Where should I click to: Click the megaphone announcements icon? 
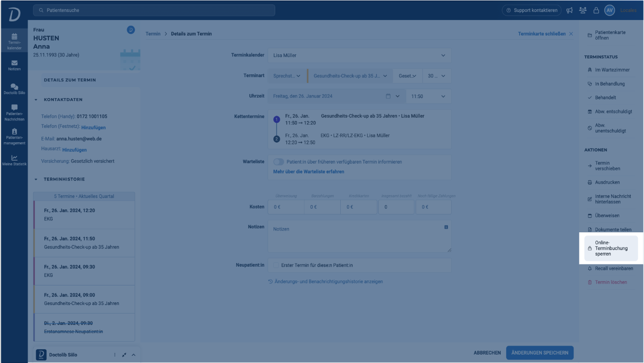pyautogui.click(x=570, y=10)
